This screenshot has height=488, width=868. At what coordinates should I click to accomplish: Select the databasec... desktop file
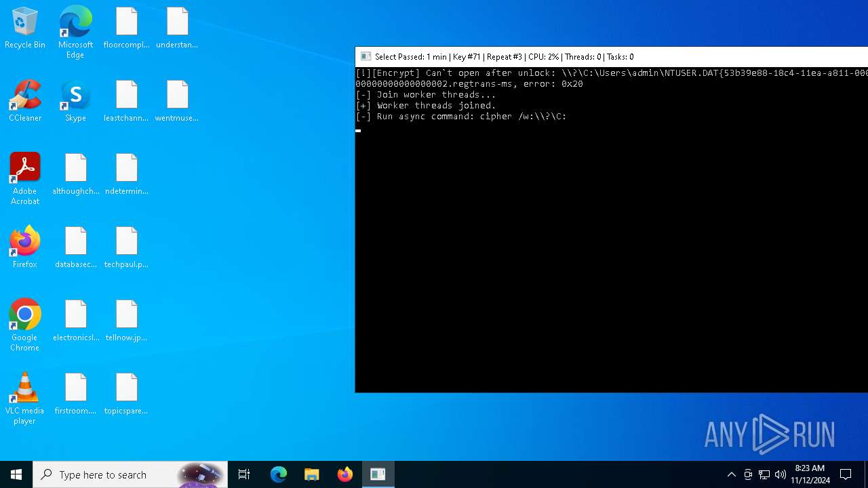76,248
